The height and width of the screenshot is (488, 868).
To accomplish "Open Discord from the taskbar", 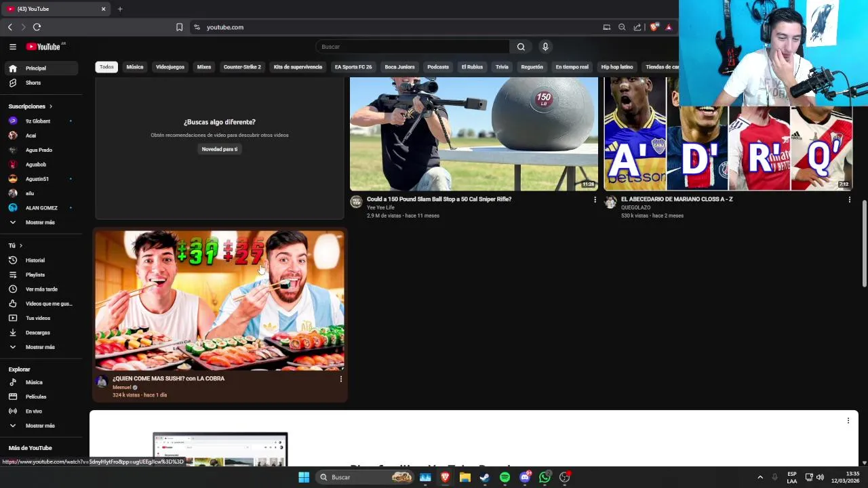I will point(525,477).
